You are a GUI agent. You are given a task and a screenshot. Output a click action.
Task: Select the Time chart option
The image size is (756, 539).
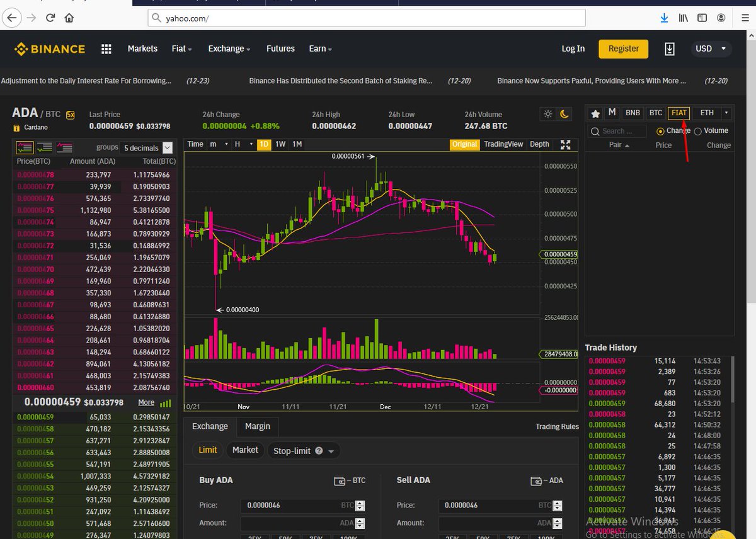click(195, 144)
